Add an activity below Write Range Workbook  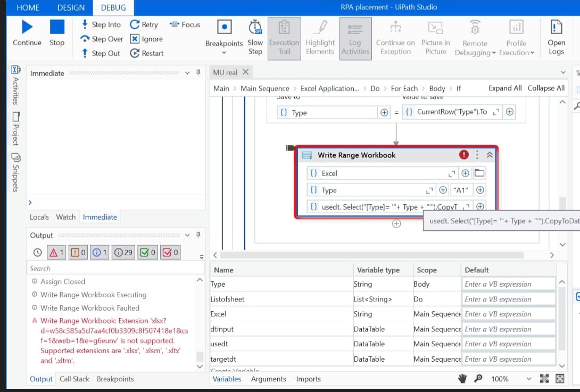(396, 224)
